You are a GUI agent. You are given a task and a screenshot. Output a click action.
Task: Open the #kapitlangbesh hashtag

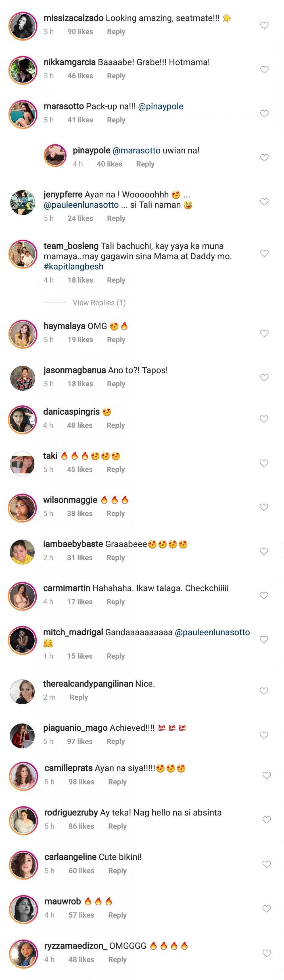[74, 266]
